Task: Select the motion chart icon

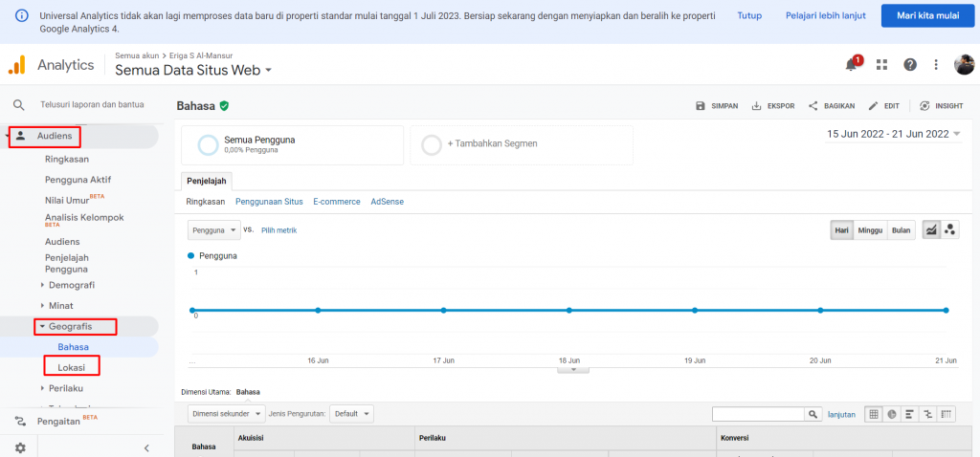Action: (x=949, y=229)
